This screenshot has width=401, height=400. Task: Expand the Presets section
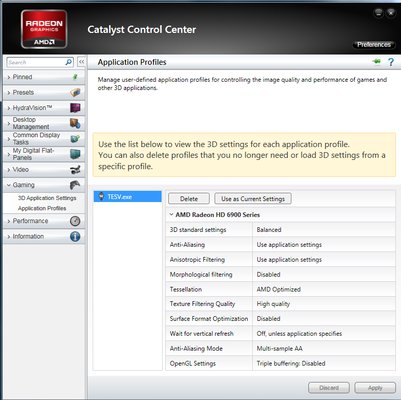44,92
